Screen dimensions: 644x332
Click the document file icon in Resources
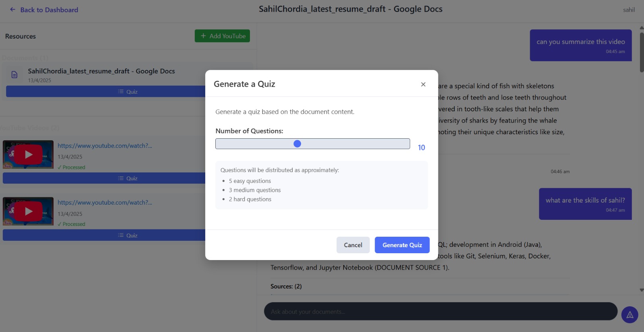click(x=14, y=75)
